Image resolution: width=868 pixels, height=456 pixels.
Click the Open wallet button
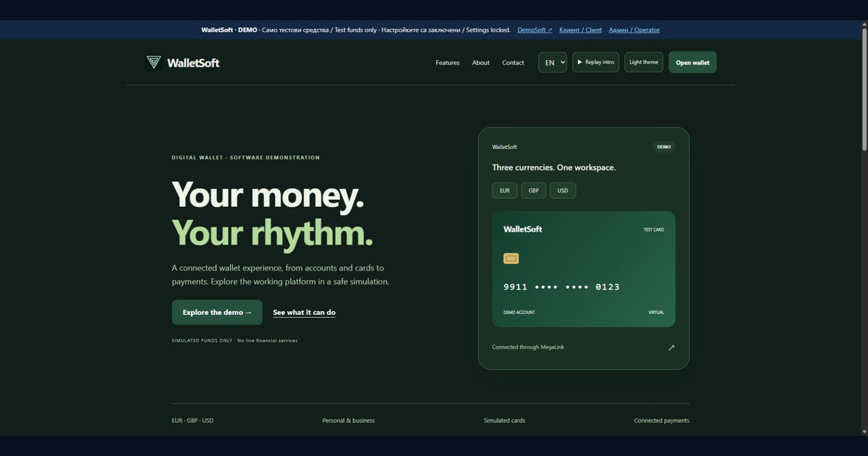pyautogui.click(x=692, y=62)
